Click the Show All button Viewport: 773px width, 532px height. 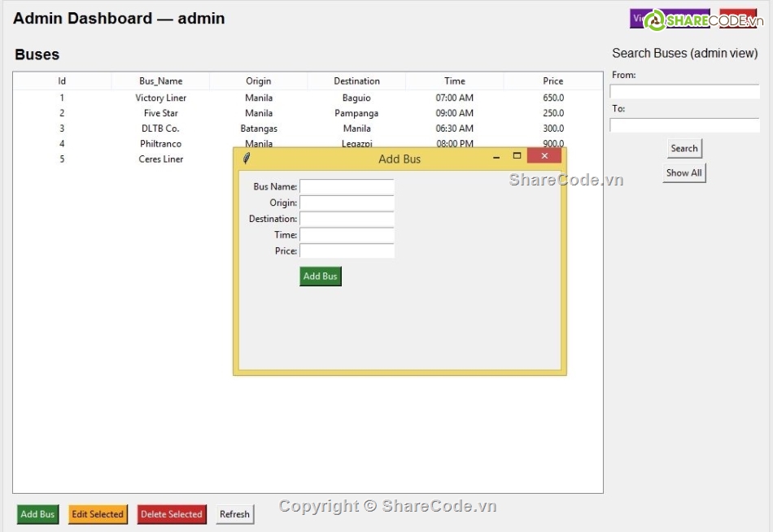pyautogui.click(x=683, y=172)
